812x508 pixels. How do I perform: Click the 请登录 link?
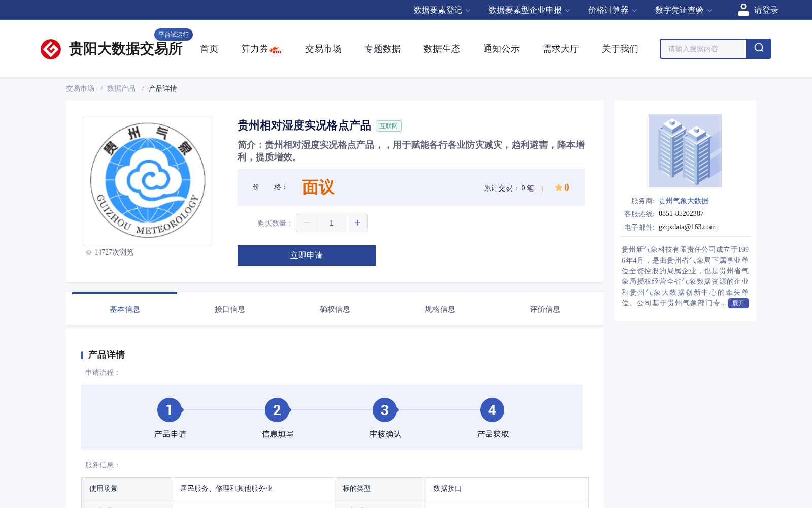point(766,10)
